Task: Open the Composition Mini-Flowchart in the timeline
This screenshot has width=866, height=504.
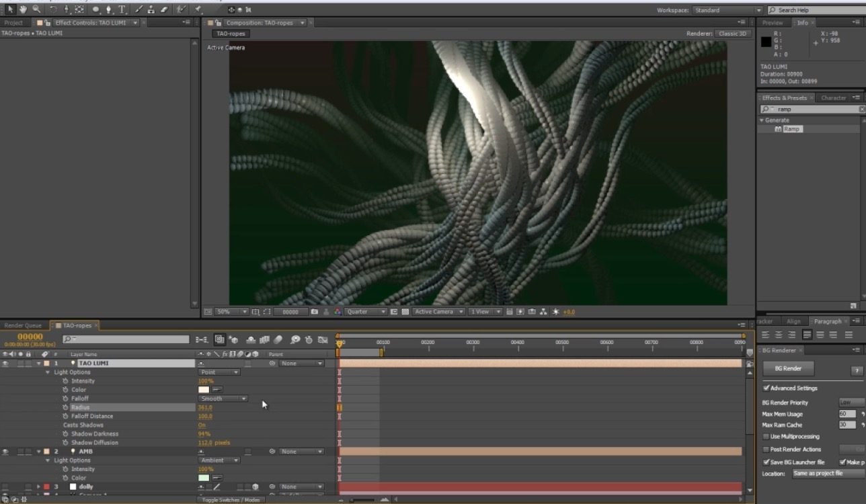Action: tap(201, 339)
